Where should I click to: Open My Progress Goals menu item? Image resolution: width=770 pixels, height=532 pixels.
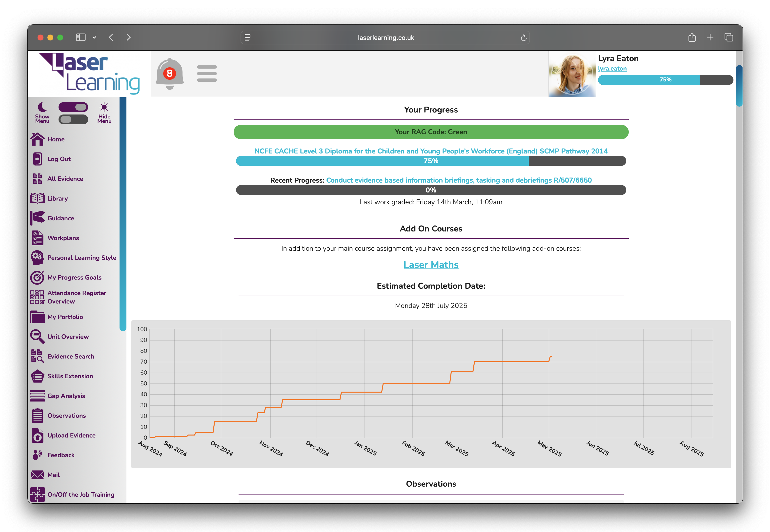point(74,277)
